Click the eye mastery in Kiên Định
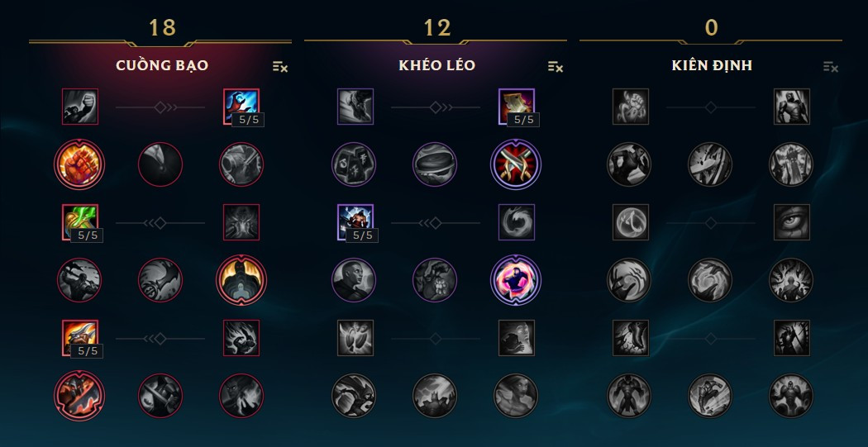The height and width of the screenshot is (447, 868). coord(792,222)
